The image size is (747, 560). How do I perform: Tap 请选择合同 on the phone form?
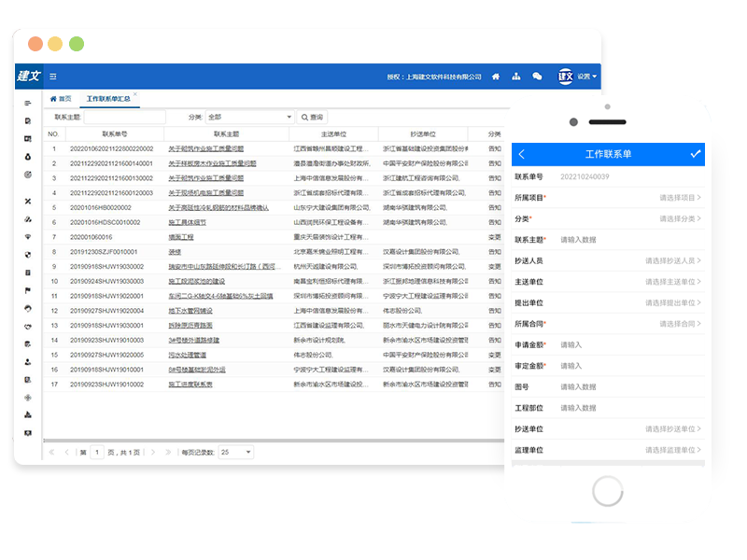point(680,324)
